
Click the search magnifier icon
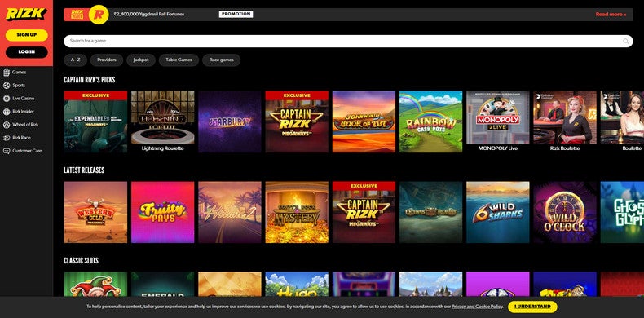point(626,41)
